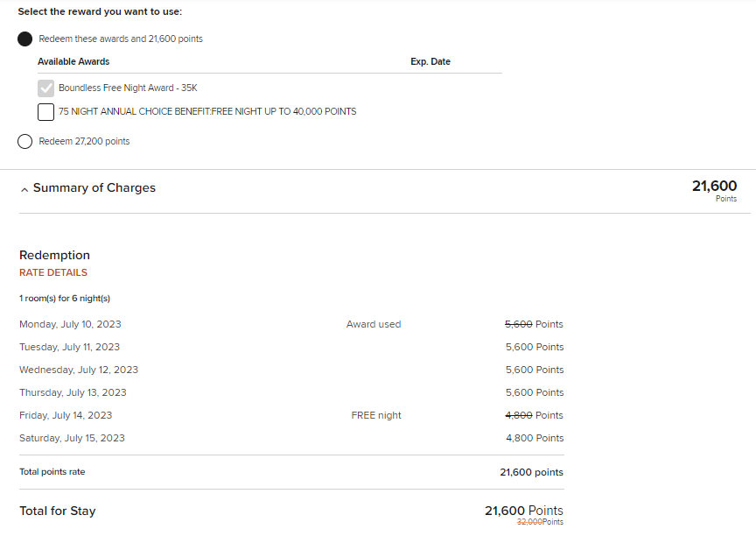Click the 'Award used' label
Screen dimensions: 756x536
pos(374,324)
